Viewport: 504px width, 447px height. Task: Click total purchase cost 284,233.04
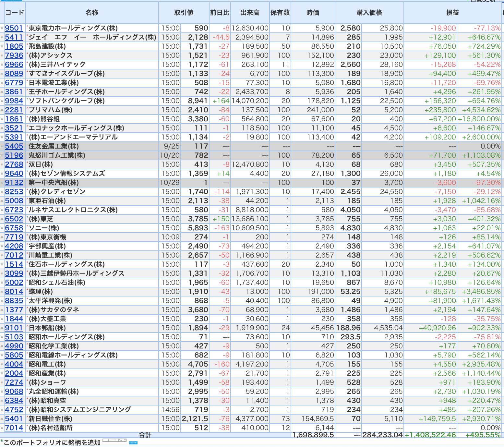tap(382, 435)
